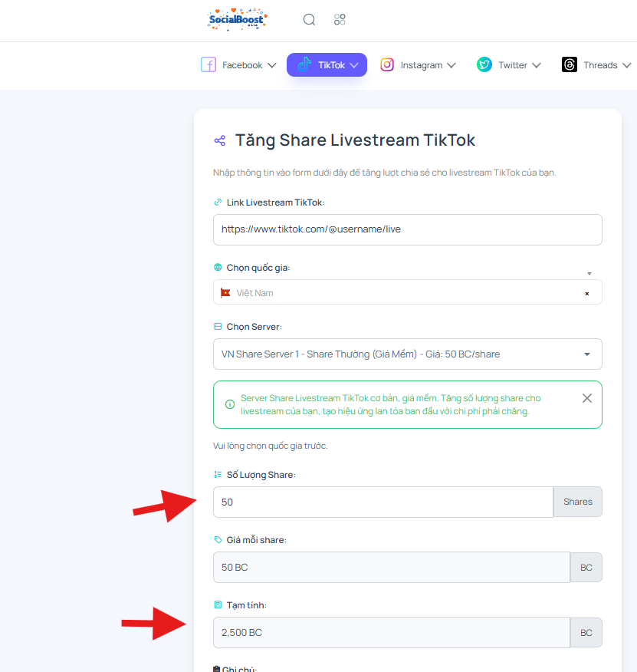Clear the selected Việt Nam country

(587, 294)
